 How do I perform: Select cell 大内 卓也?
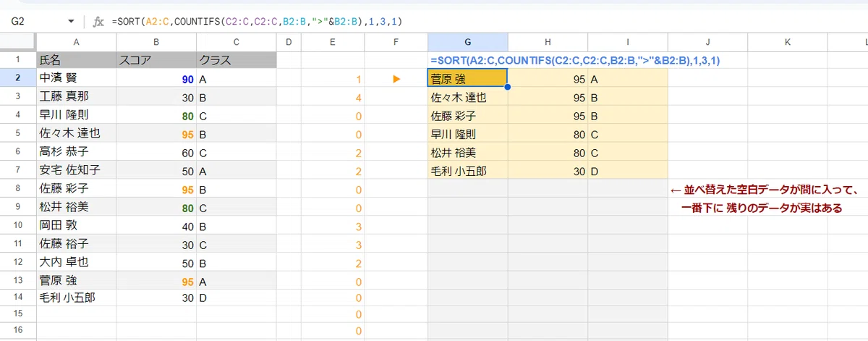click(x=76, y=263)
